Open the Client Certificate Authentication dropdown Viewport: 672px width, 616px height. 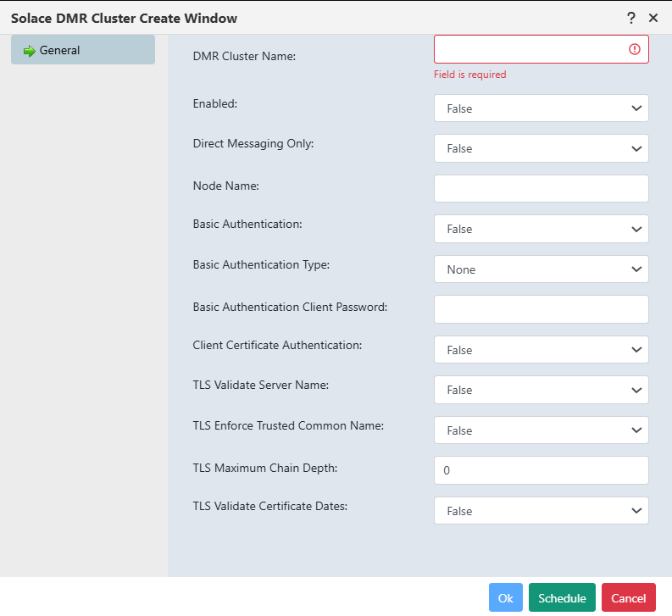541,349
